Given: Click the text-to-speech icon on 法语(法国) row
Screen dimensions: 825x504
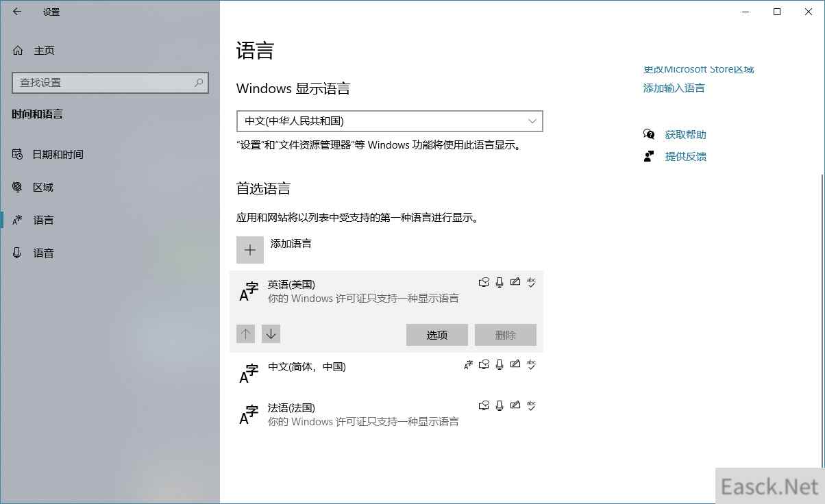Looking at the screenshot, I should pos(484,405).
